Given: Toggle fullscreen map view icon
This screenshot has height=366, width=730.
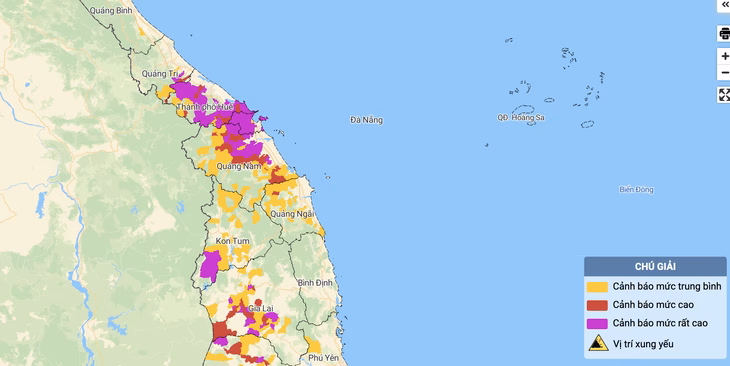Looking at the screenshot, I should [x=724, y=95].
